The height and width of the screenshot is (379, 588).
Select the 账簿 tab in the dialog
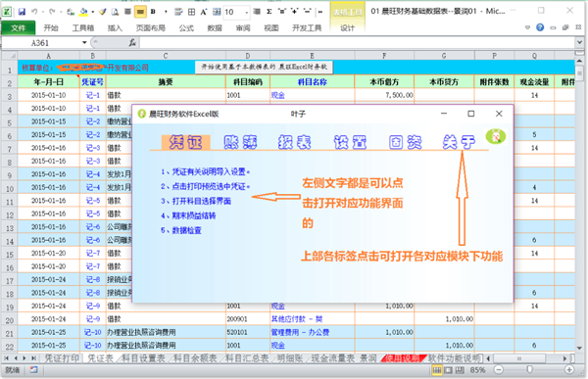point(240,142)
